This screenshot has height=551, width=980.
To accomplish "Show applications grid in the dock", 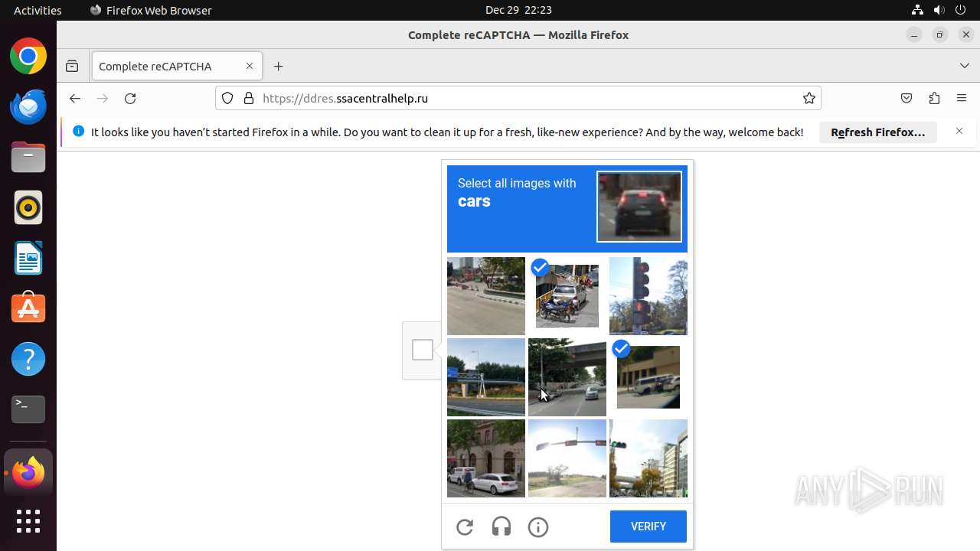I will [x=28, y=521].
